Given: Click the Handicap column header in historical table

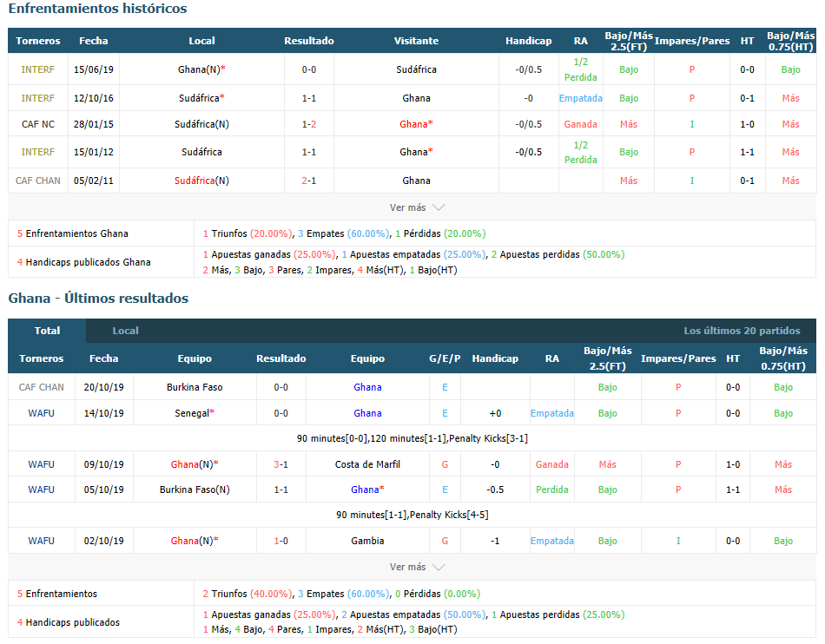Looking at the screenshot, I should (x=528, y=41).
